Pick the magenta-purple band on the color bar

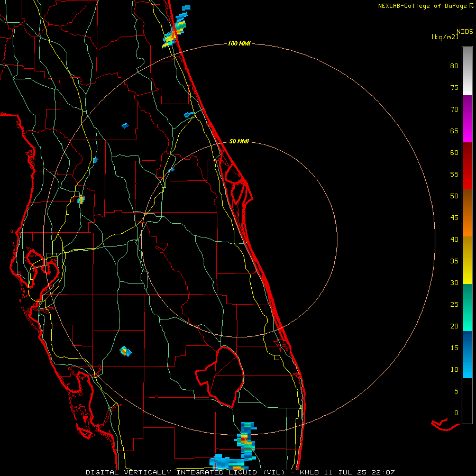pyautogui.click(x=467, y=118)
